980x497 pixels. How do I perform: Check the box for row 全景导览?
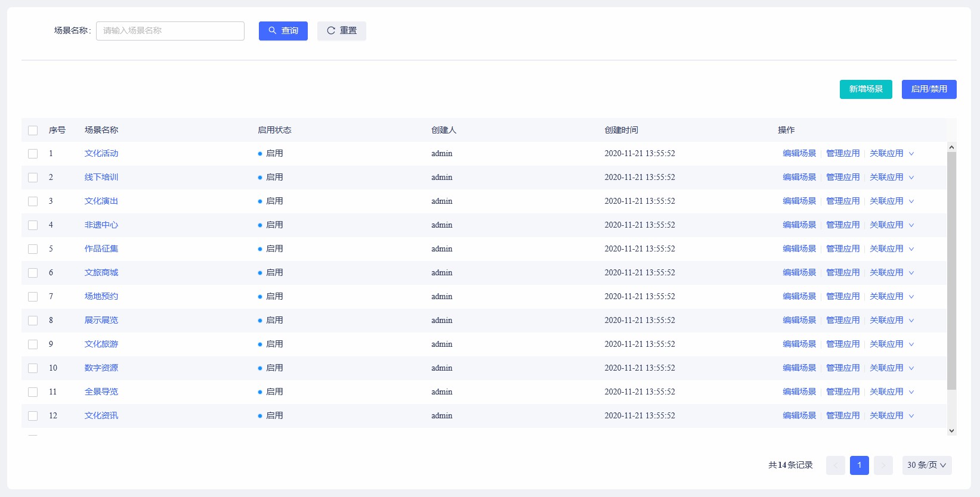pyautogui.click(x=33, y=392)
